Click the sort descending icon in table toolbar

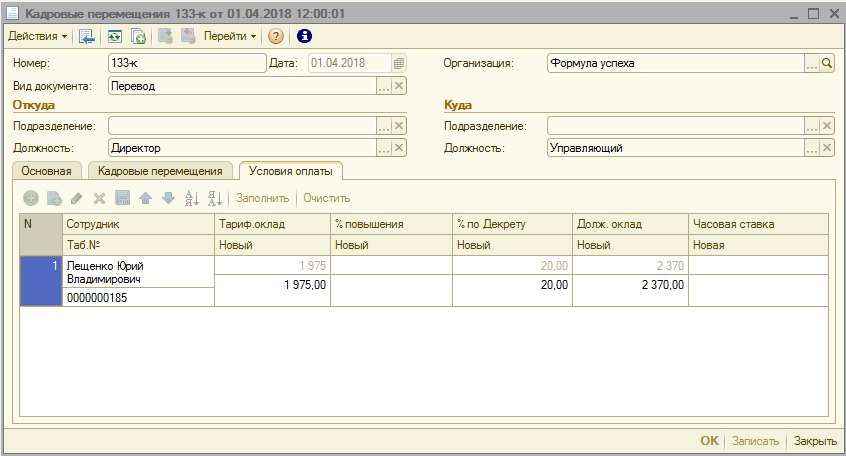[x=214, y=198]
